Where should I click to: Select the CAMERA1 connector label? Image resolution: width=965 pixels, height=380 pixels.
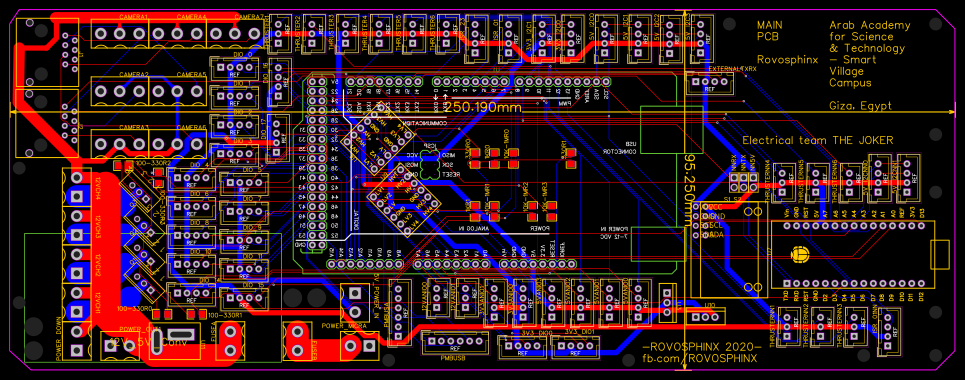click(x=134, y=17)
